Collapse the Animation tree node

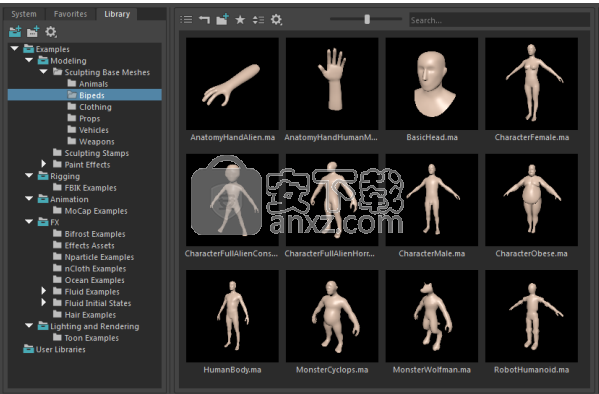(x=29, y=199)
